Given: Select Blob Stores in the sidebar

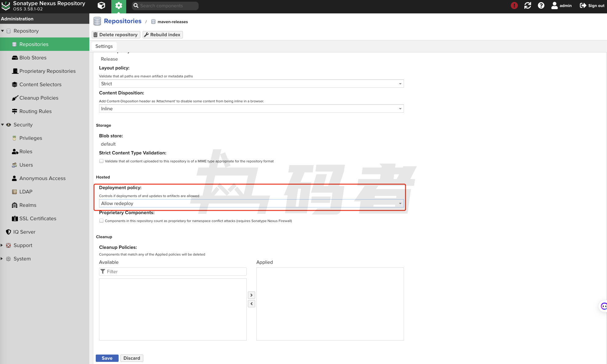Looking at the screenshot, I should [33, 58].
